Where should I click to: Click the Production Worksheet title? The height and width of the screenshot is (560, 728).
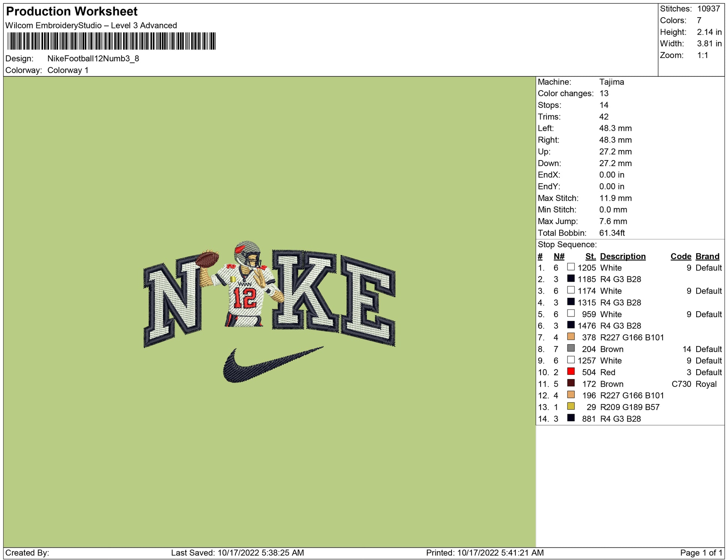72,11
